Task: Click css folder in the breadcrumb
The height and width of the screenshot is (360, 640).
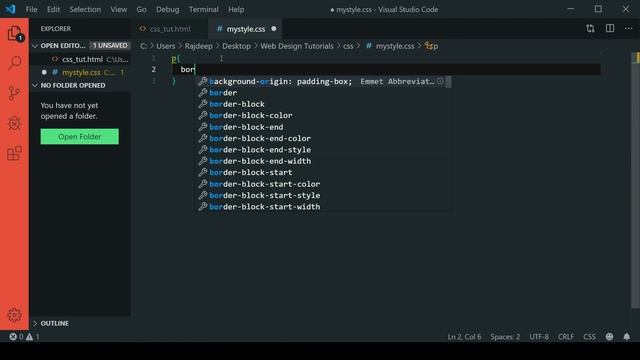Action: [x=348, y=46]
